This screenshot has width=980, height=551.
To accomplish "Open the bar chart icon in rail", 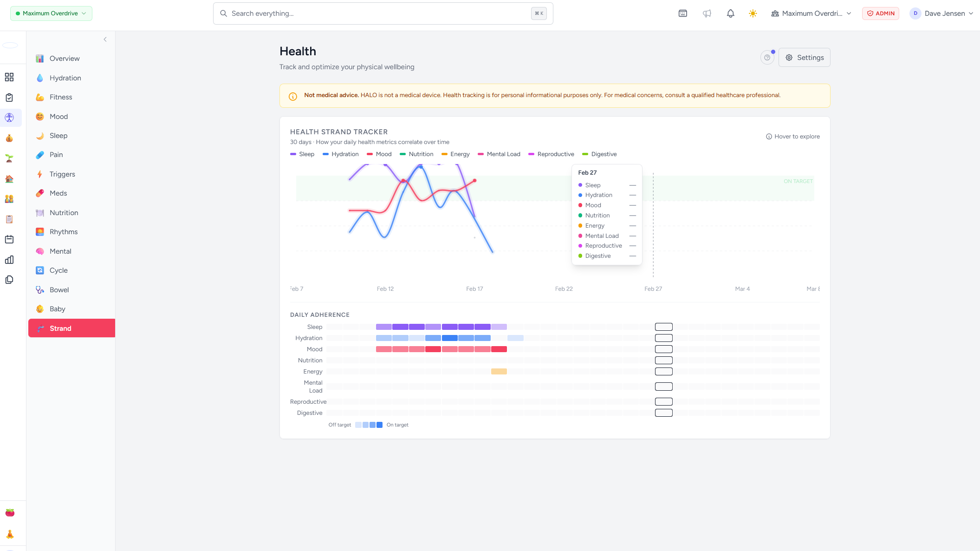I will point(9,260).
